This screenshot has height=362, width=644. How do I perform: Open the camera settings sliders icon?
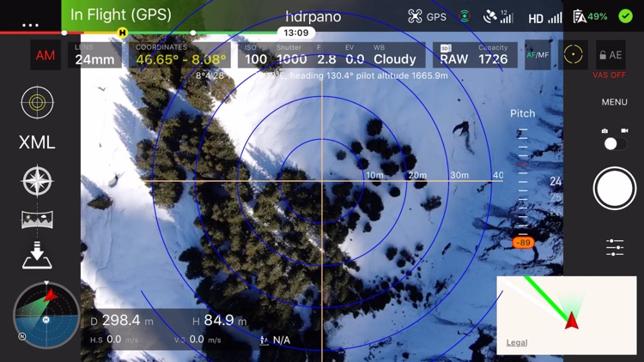[615, 248]
